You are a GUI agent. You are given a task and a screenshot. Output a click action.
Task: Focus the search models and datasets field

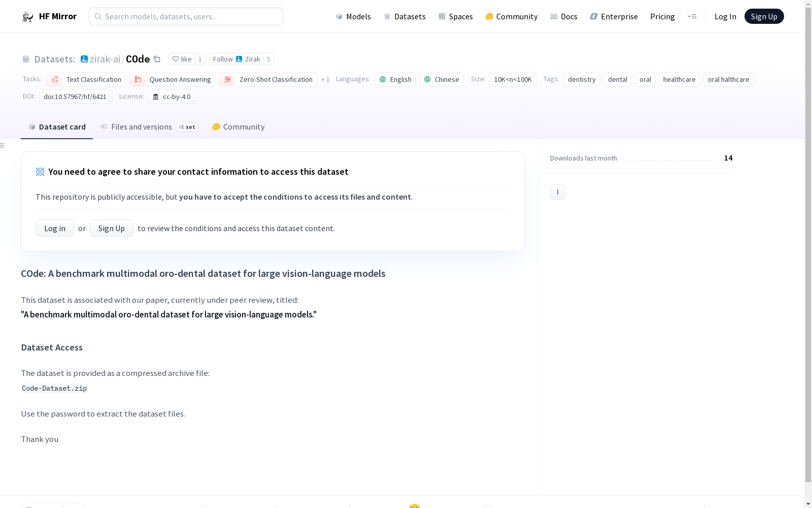186,16
